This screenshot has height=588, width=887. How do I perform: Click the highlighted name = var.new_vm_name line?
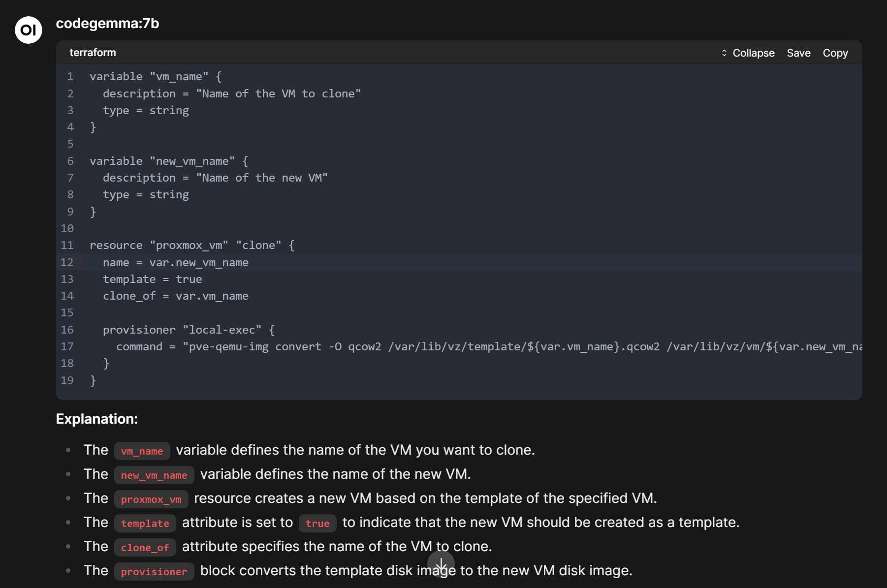(175, 263)
